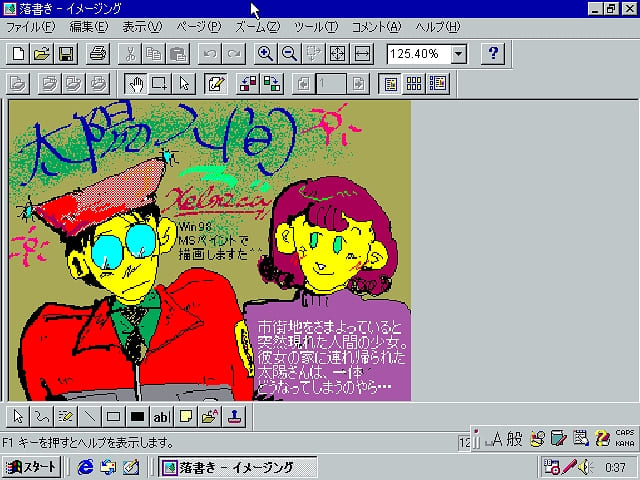Click the Open file folder icon
This screenshot has width=640, height=480.
(42, 53)
